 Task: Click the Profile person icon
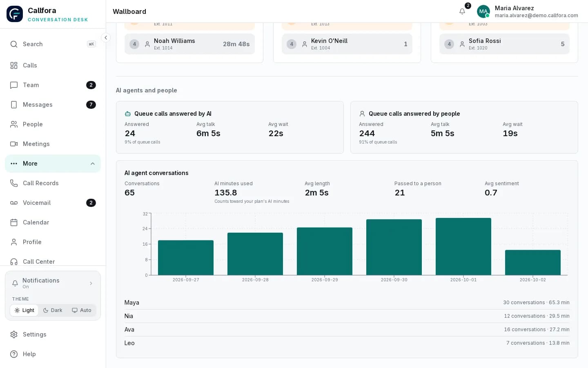pyautogui.click(x=14, y=242)
